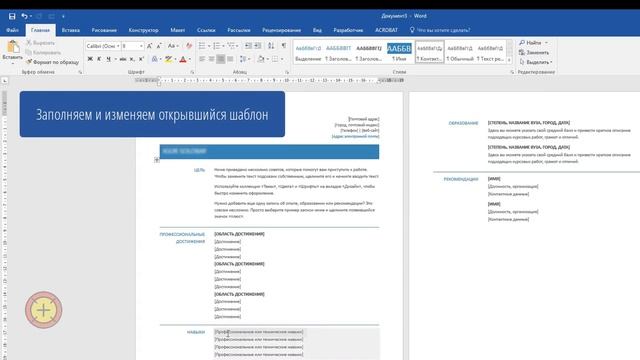Clear all formatting with the eraser icon

tap(189, 46)
